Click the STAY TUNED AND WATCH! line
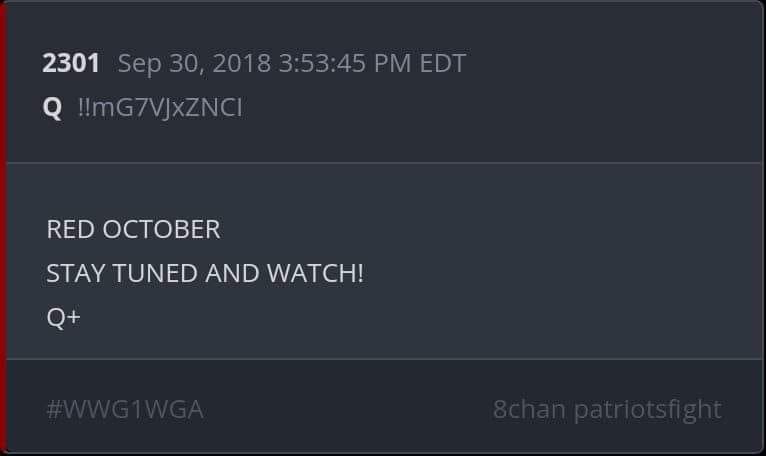The image size is (766, 456). (205, 273)
